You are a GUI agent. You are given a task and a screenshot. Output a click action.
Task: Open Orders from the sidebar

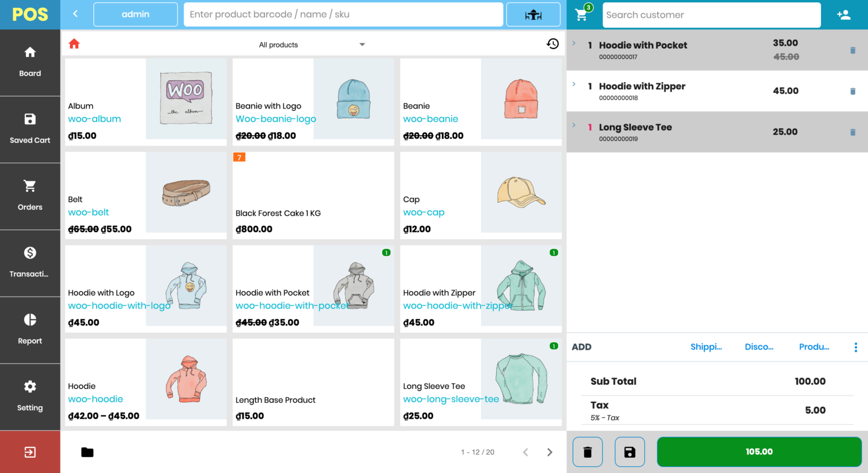pos(29,196)
